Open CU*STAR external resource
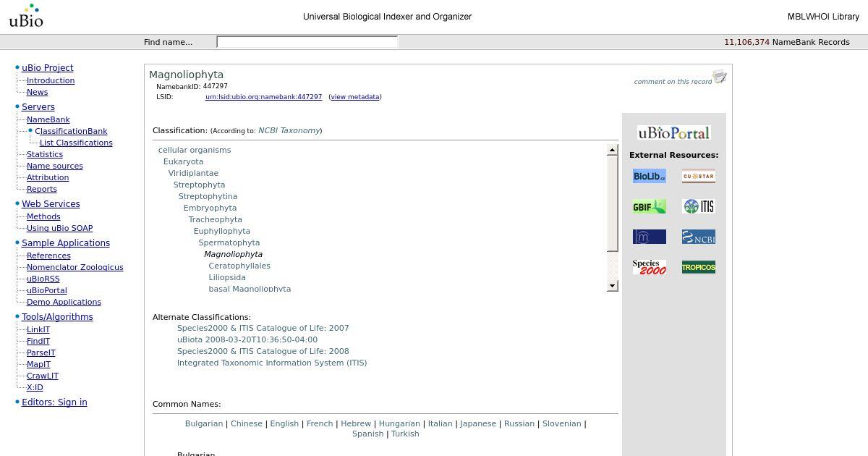 point(699,176)
